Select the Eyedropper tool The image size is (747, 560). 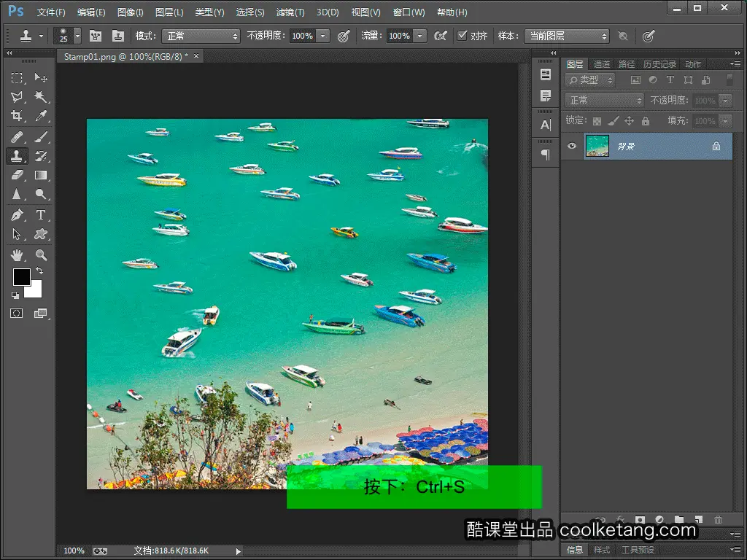click(41, 116)
